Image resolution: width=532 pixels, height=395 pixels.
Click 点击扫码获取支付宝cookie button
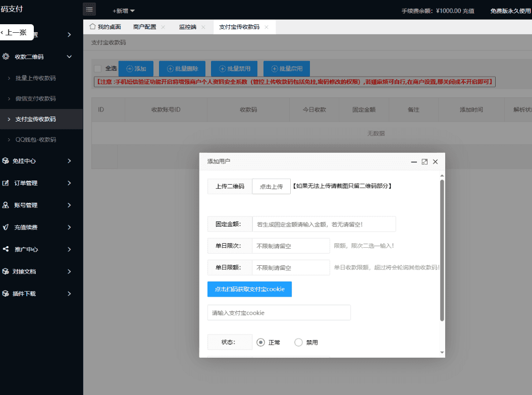tap(249, 289)
